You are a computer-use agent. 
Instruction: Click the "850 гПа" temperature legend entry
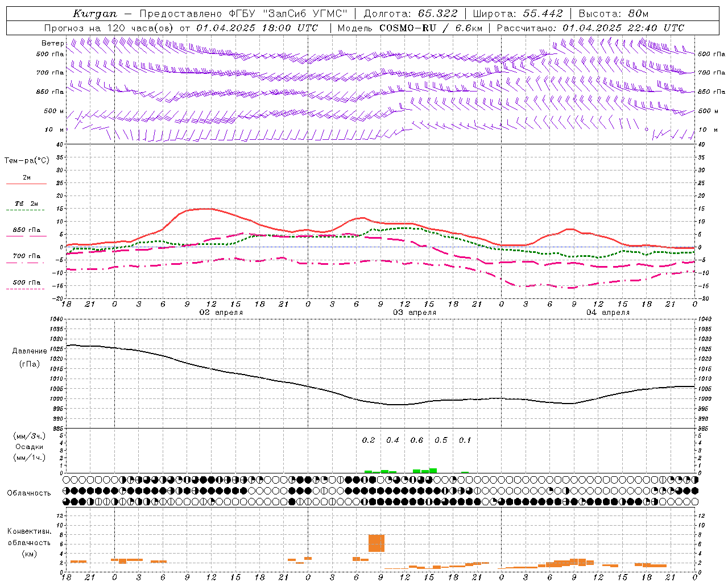click(x=27, y=230)
